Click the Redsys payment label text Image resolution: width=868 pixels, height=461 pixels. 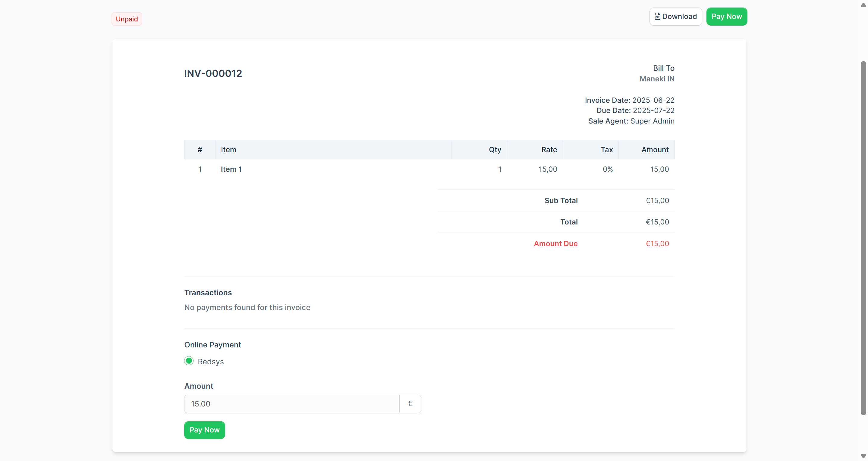211,362
